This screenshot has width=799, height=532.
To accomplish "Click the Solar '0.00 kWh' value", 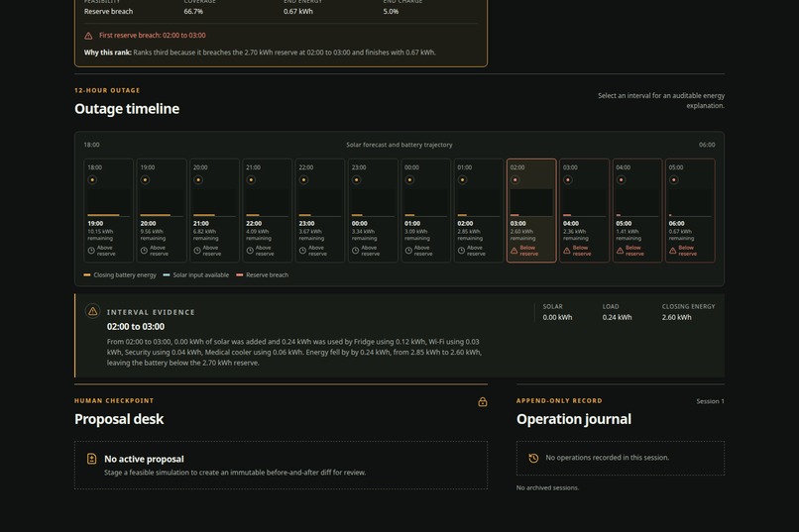I will pyautogui.click(x=557, y=317).
